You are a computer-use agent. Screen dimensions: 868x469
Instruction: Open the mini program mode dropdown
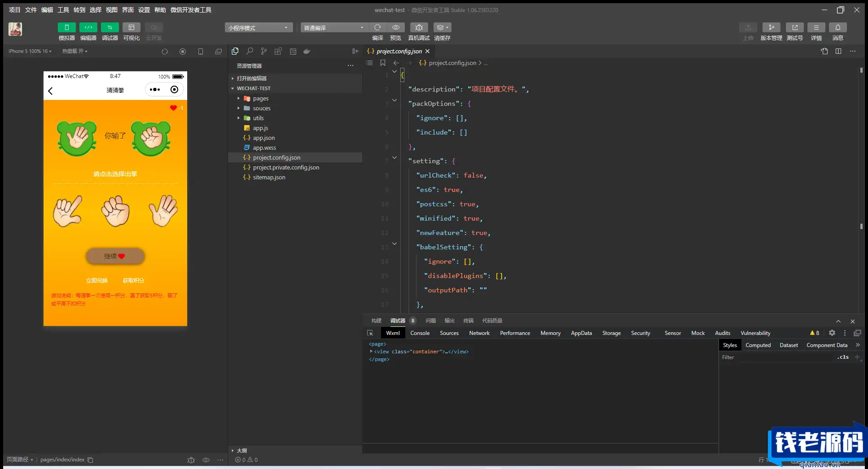pyautogui.click(x=259, y=28)
